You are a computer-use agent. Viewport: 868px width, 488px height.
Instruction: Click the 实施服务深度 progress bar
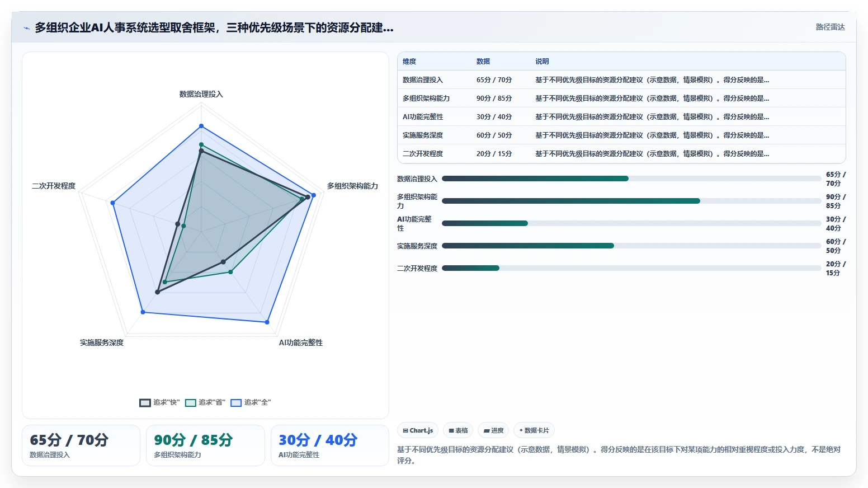coord(631,246)
